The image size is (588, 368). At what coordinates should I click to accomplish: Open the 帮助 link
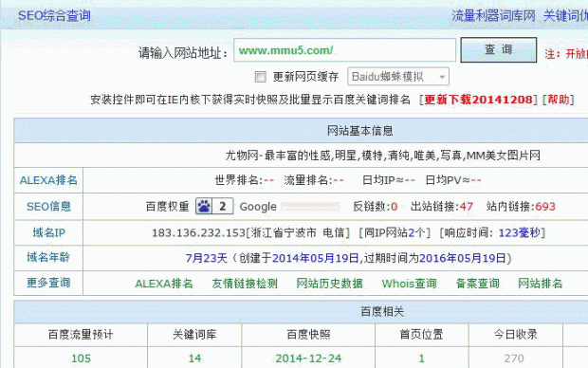[x=559, y=100]
